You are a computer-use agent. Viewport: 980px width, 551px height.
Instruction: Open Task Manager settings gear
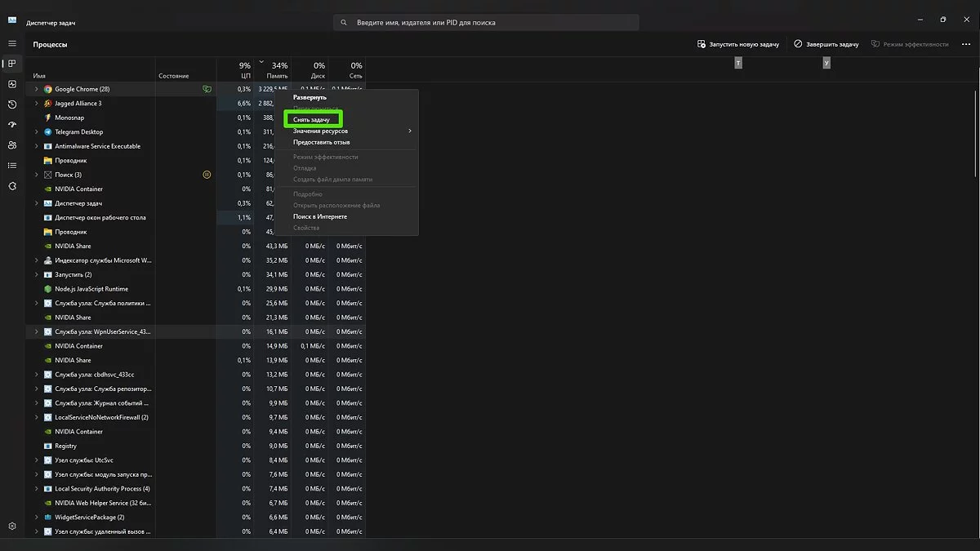pos(12,527)
